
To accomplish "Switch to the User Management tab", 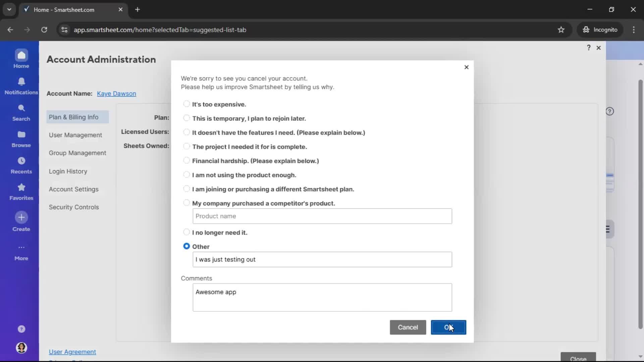I will 75,135.
